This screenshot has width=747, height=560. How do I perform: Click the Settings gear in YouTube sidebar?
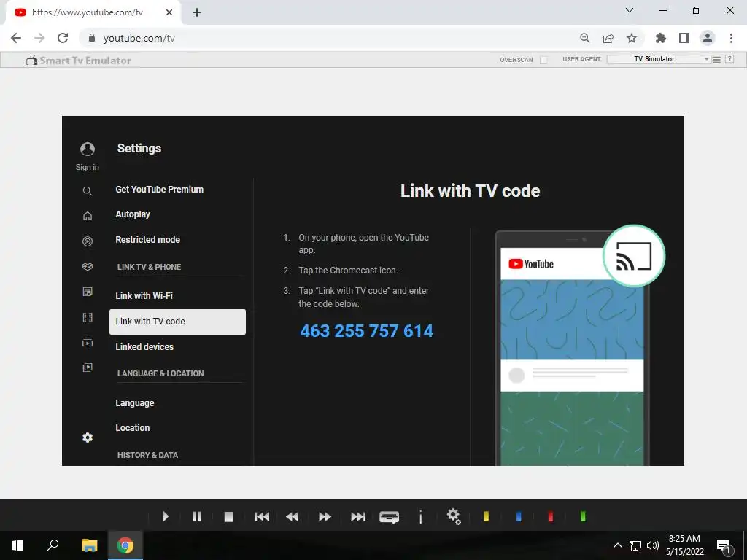(x=88, y=437)
